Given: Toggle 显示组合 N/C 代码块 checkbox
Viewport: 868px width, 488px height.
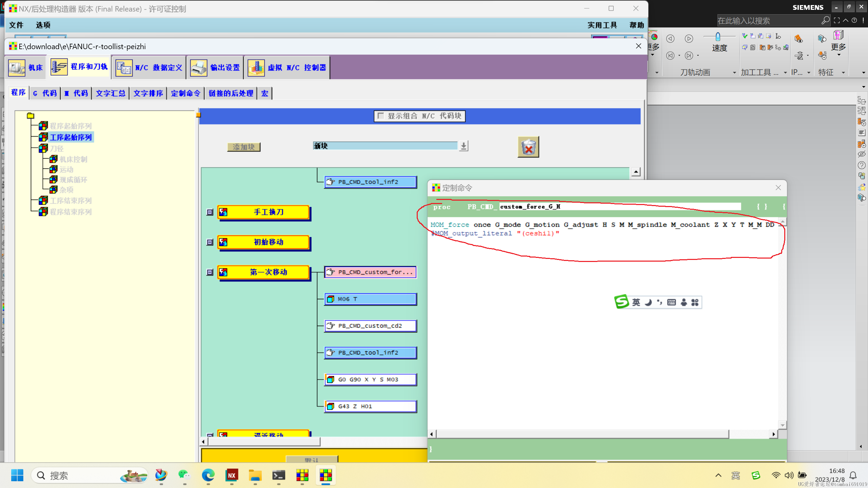Looking at the screenshot, I should coord(381,116).
